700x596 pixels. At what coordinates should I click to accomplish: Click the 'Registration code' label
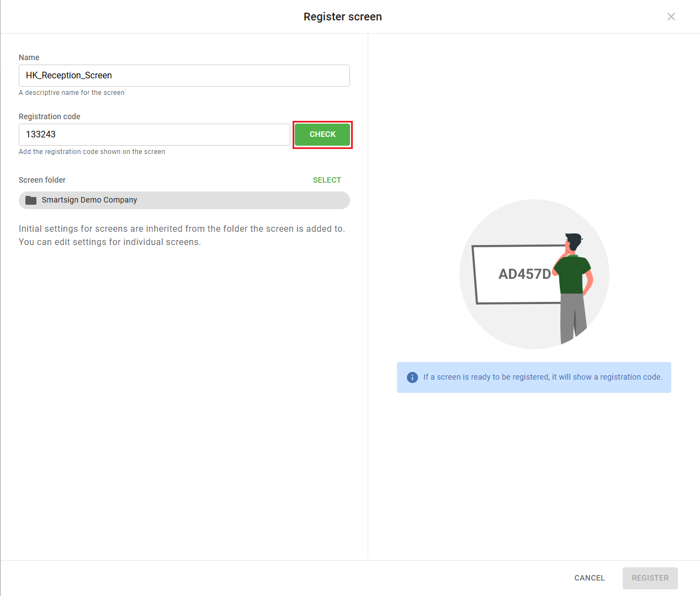(50, 116)
